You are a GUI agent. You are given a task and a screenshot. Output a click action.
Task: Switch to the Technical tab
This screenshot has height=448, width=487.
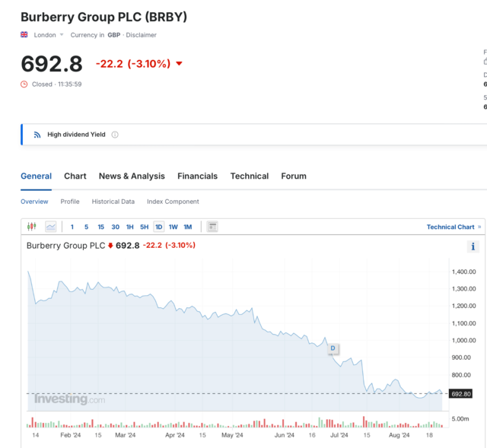(250, 176)
